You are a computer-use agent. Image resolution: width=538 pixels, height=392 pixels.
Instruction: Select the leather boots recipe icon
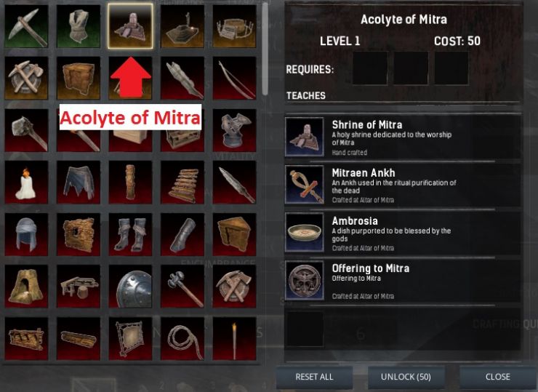[x=130, y=234]
